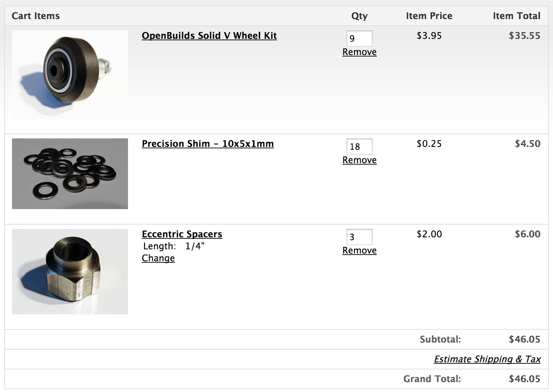Remove the Precision Shim from cart
The width and height of the screenshot is (553, 392).
(359, 160)
